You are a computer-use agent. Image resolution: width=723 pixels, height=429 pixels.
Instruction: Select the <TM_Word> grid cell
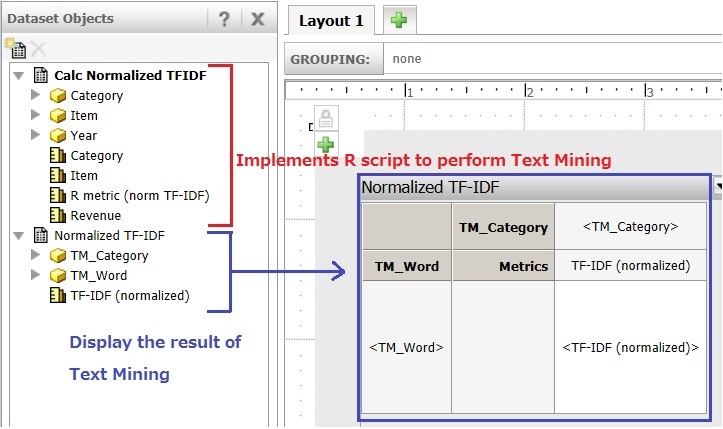406,347
